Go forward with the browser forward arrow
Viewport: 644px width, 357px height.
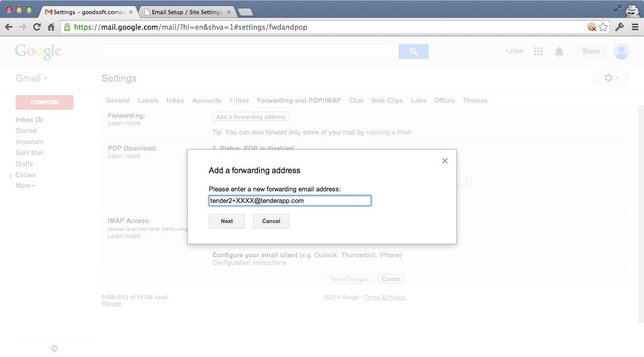pos(23,27)
